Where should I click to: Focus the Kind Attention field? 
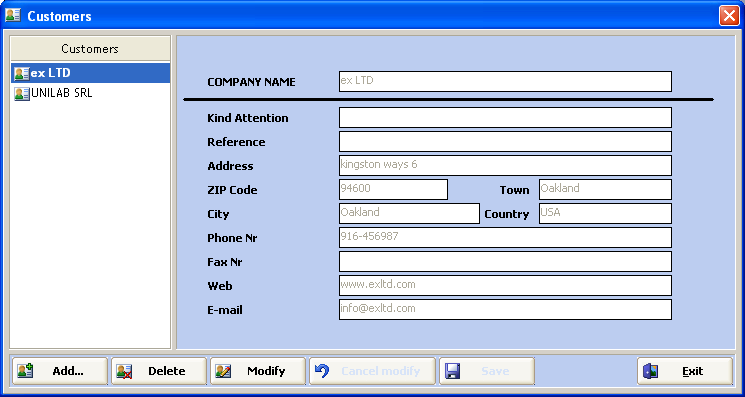[505, 117]
